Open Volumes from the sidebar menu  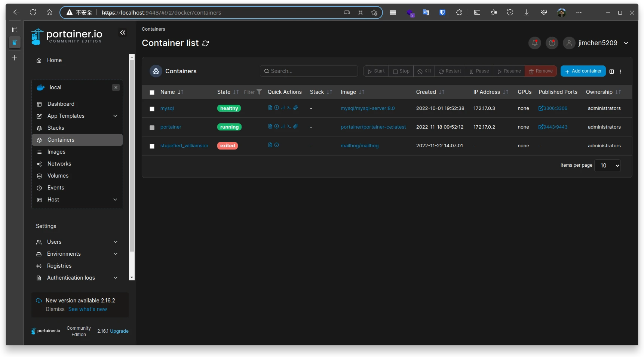pos(58,176)
